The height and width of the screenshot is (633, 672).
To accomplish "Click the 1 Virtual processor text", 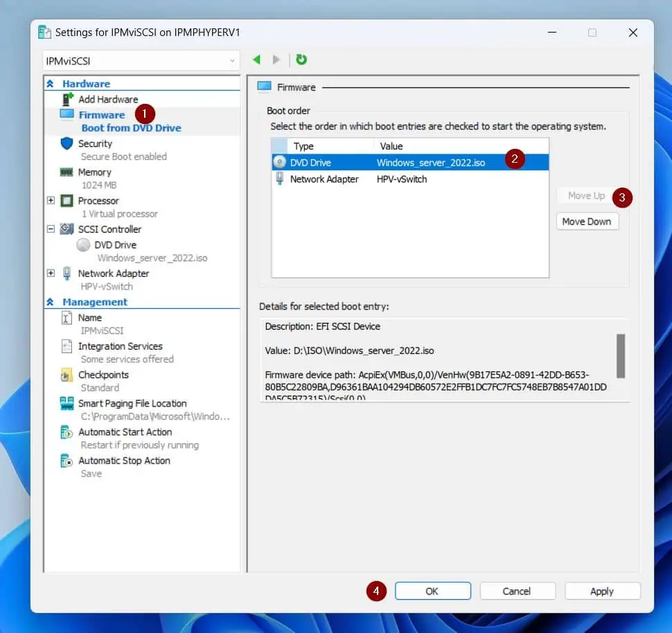I will click(120, 214).
